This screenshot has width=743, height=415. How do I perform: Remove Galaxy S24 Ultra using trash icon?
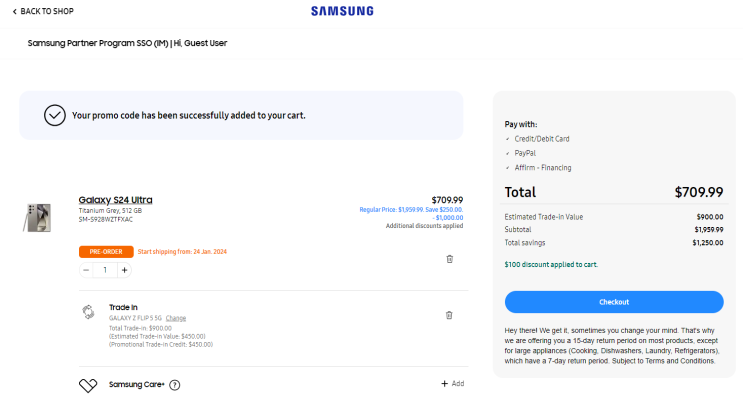tap(449, 259)
